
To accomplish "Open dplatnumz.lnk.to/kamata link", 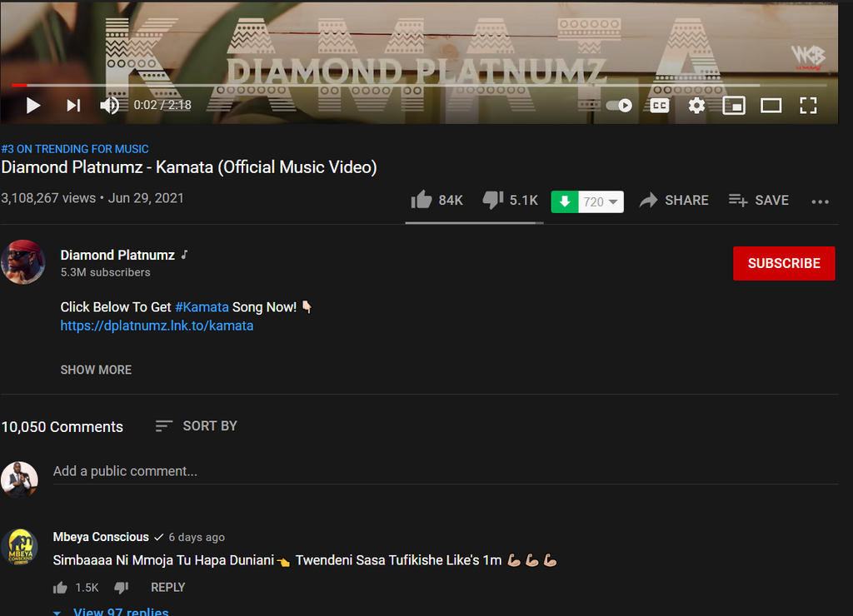I will [x=157, y=325].
